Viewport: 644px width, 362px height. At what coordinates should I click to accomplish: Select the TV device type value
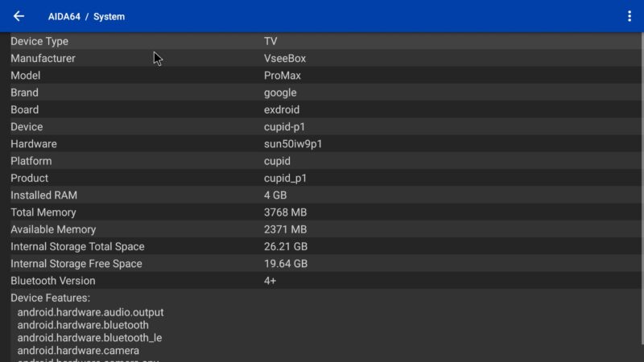point(270,42)
